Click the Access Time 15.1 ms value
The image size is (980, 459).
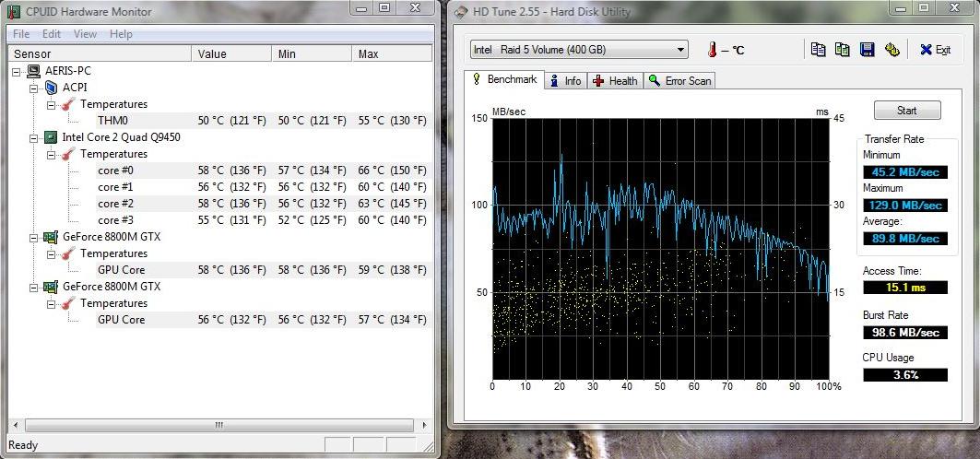click(x=905, y=288)
